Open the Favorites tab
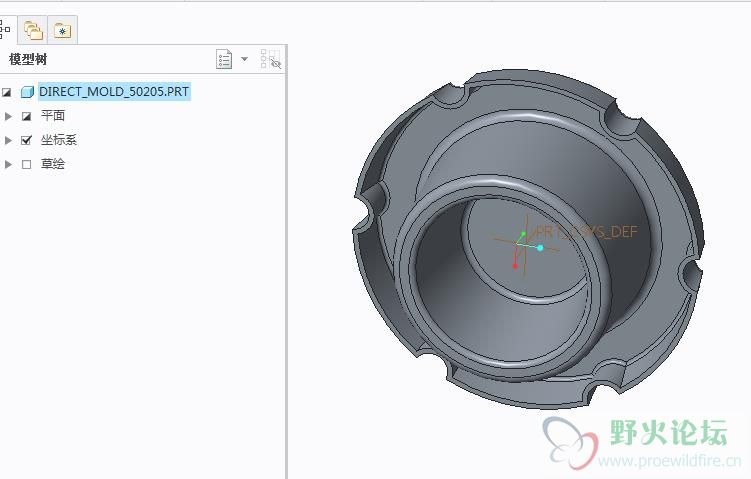Viewport: 751px width, 479px height. tap(63, 31)
